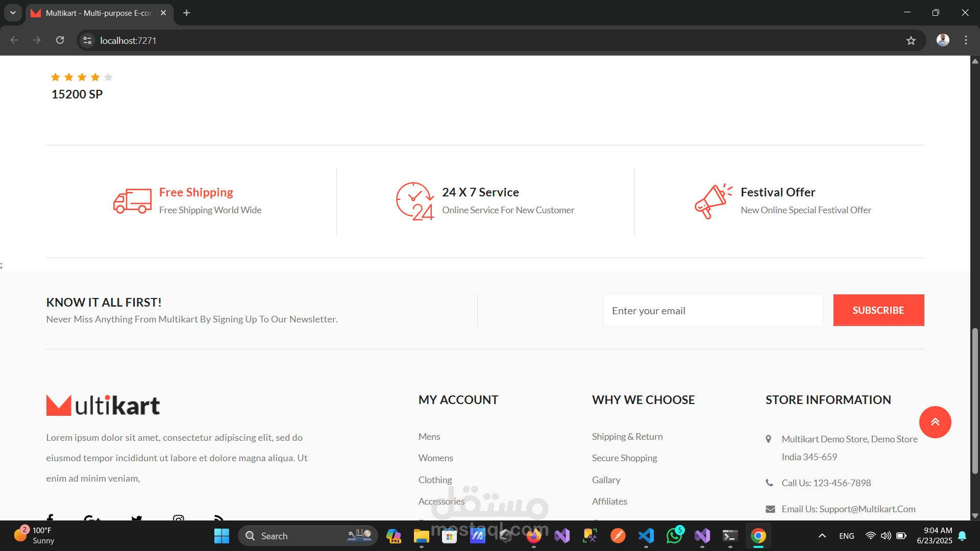The width and height of the screenshot is (980, 551).
Task: Click the SUBSCRIBE button
Action: click(878, 310)
